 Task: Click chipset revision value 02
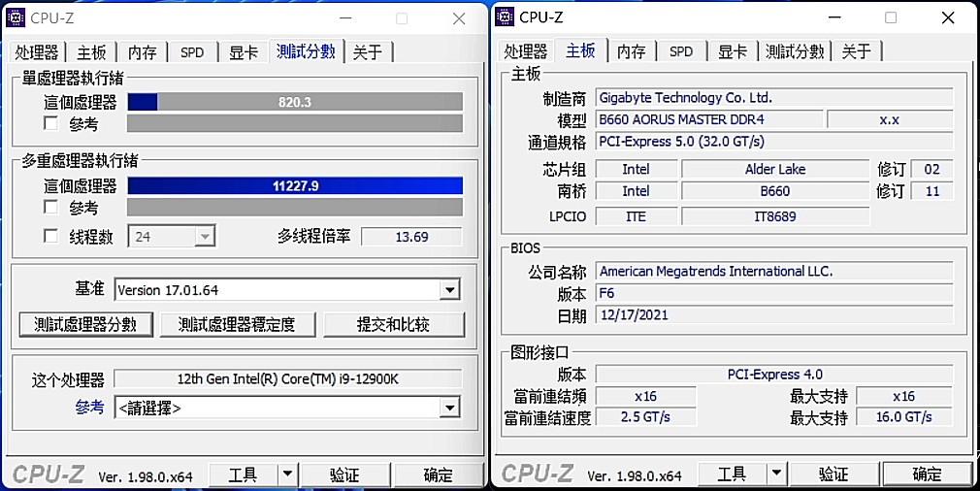[931, 169]
